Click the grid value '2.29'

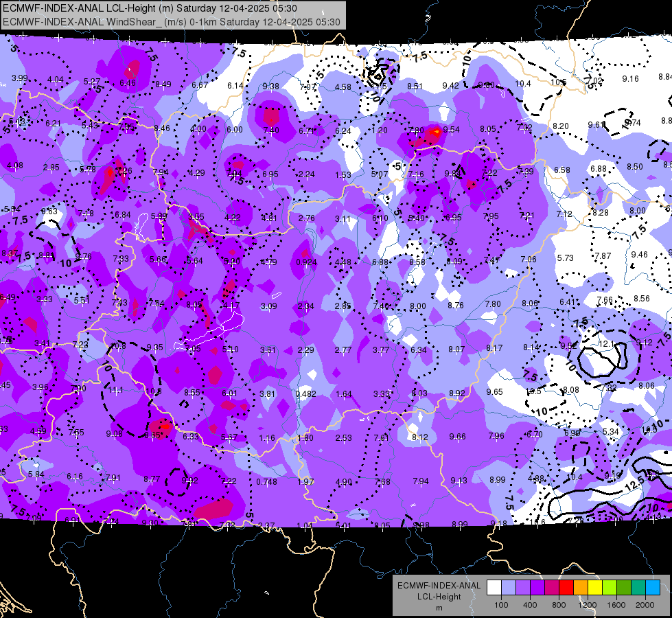pyautogui.click(x=305, y=350)
